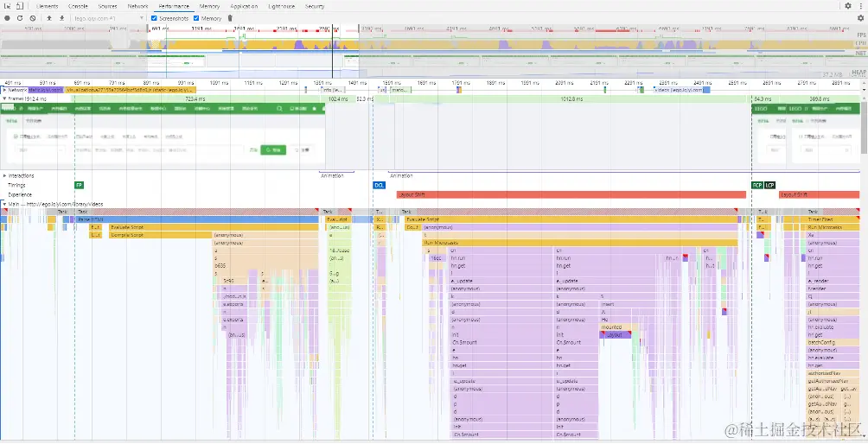Open the capture settings gear in Performance toolbar

860,18
